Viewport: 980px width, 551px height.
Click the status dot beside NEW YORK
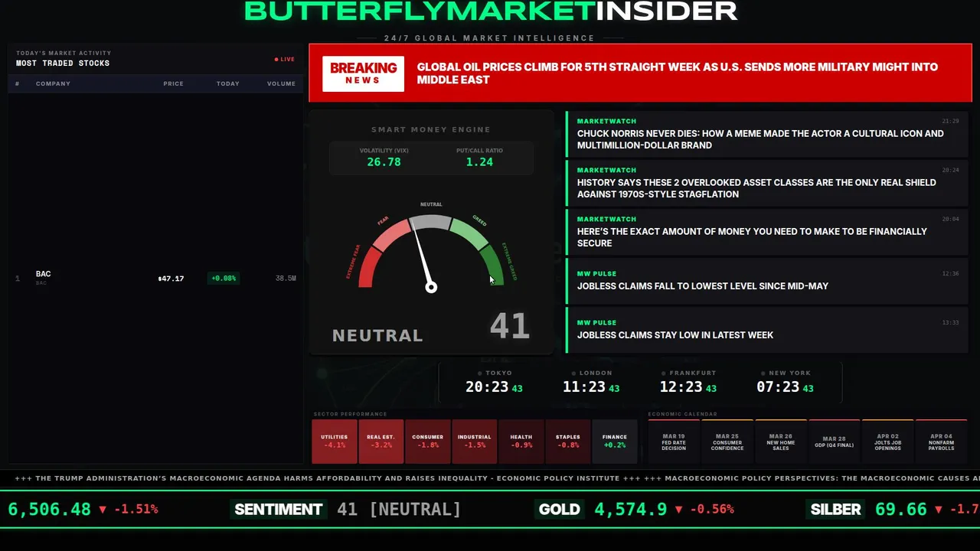coord(763,373)
